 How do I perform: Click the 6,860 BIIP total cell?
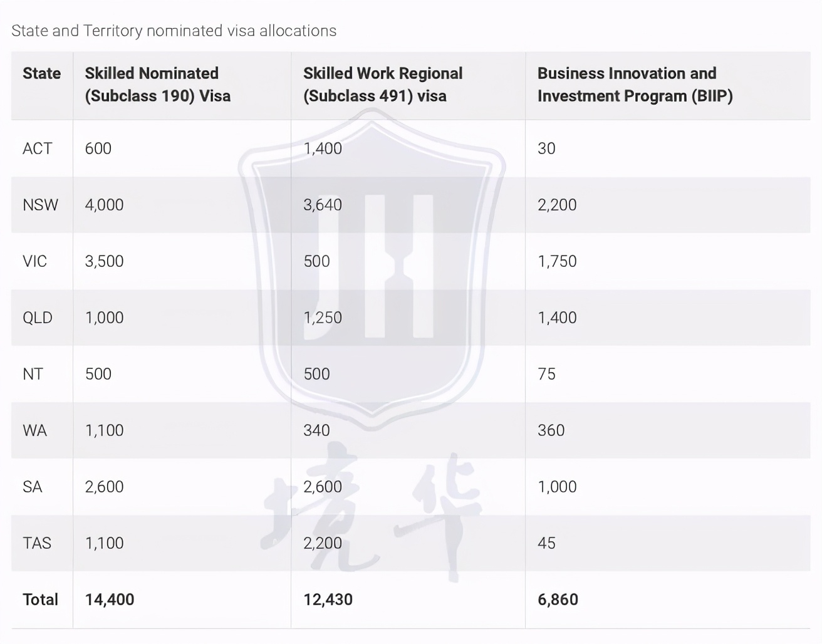coord(558,600)
